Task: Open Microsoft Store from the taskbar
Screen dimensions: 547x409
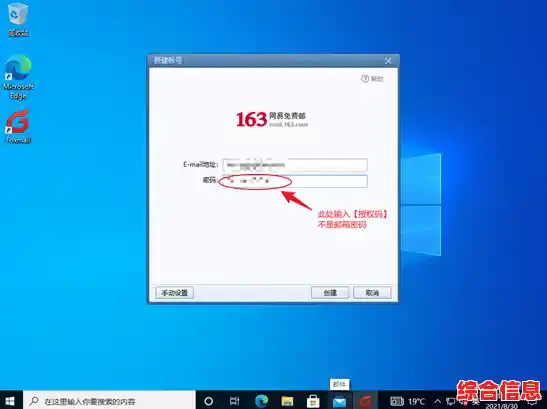Action: pos(313,401)
